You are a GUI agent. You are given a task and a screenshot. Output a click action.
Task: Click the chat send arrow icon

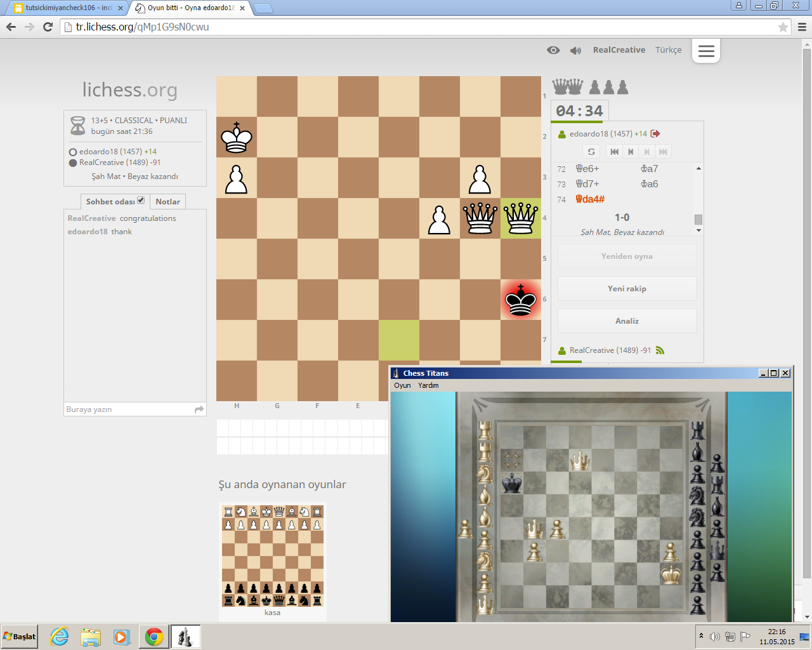(199, 409)
